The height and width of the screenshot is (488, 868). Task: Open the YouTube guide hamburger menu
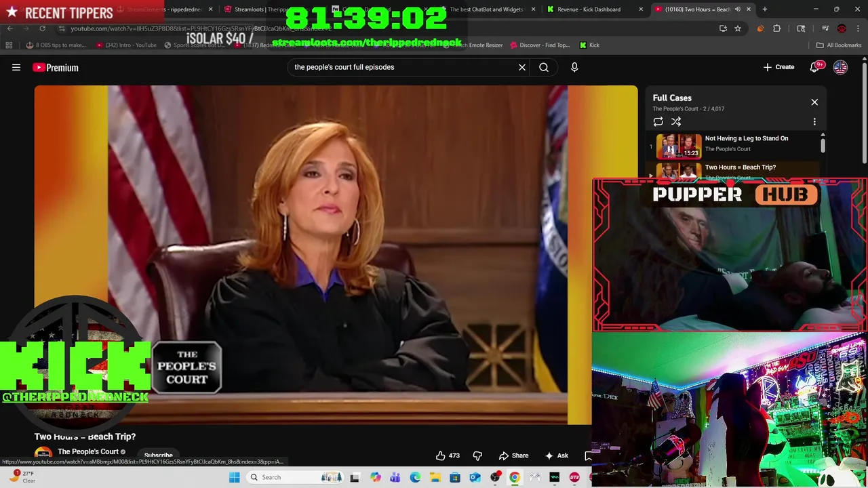tap(16, 67)
